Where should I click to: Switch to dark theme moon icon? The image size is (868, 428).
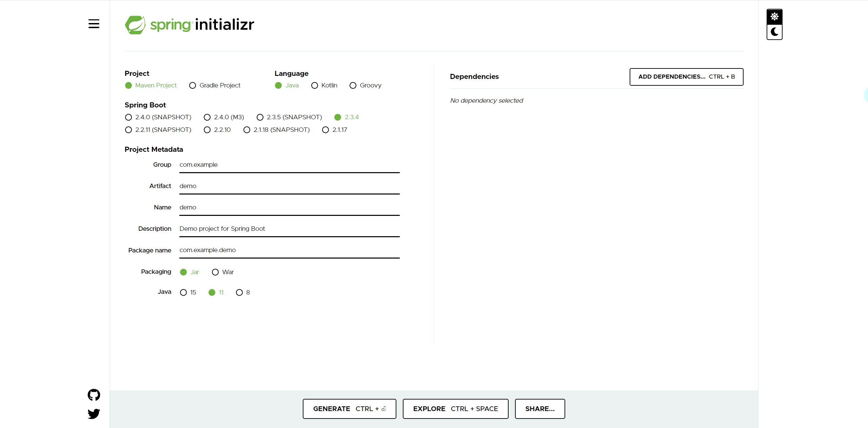[774, 32]
